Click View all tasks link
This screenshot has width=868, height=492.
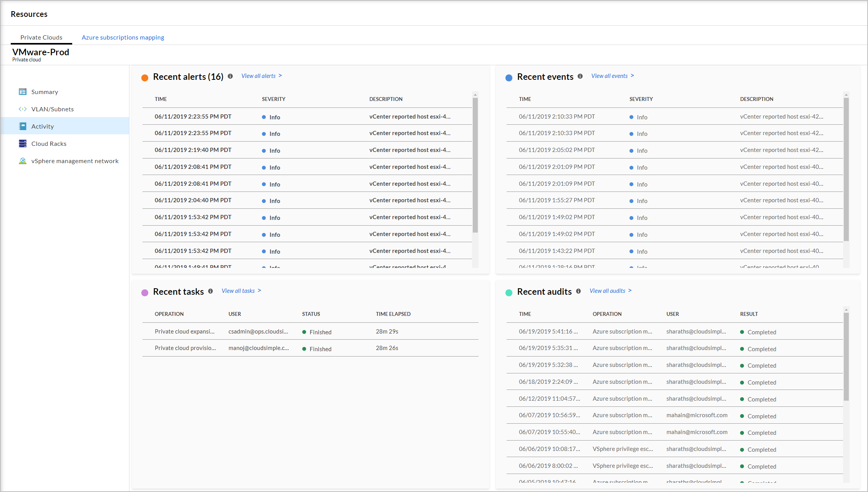click(239, 291)
